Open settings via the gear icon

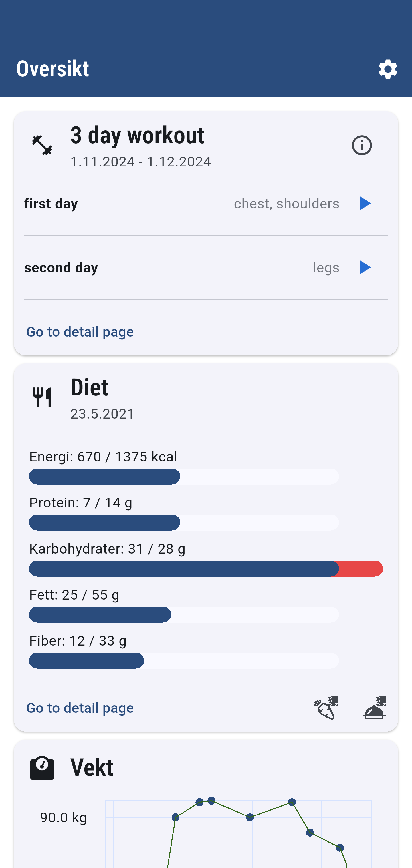388,69
